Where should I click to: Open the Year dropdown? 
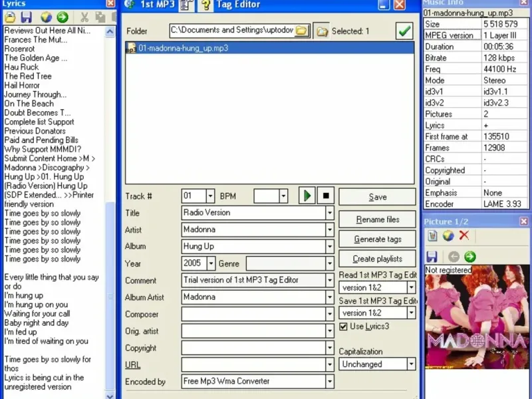point(211,263)
